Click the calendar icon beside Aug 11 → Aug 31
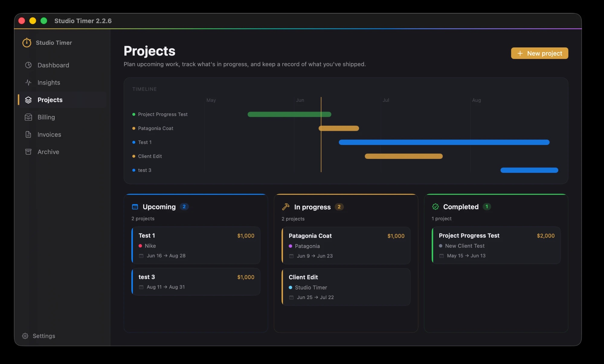604x364 pixels. click(x=141, y=287)
